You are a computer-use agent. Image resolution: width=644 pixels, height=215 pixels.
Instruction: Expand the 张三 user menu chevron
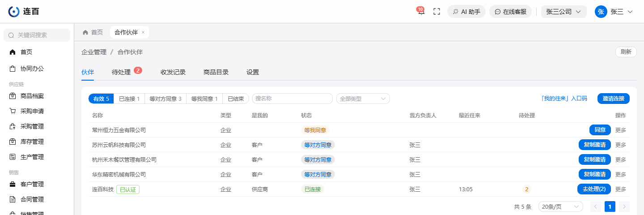(630, 12)
